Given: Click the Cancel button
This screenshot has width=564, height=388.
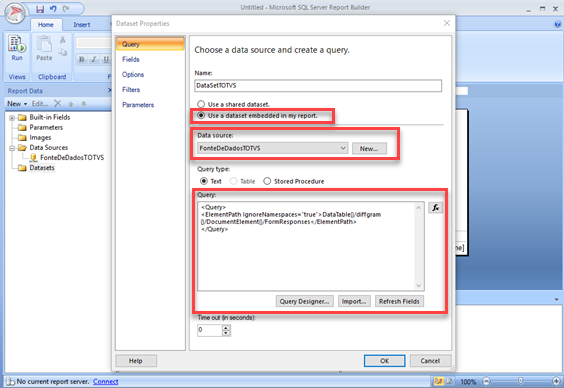Looking at the screenshot, I should click(431, 361).
